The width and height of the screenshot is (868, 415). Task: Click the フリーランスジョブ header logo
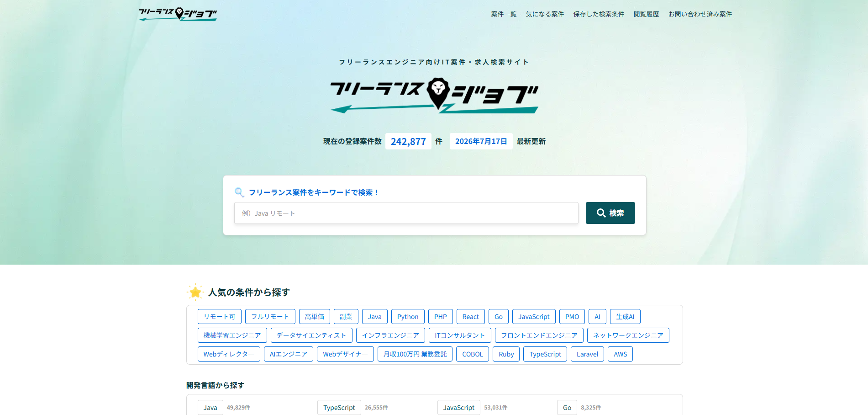pos(178,14)
